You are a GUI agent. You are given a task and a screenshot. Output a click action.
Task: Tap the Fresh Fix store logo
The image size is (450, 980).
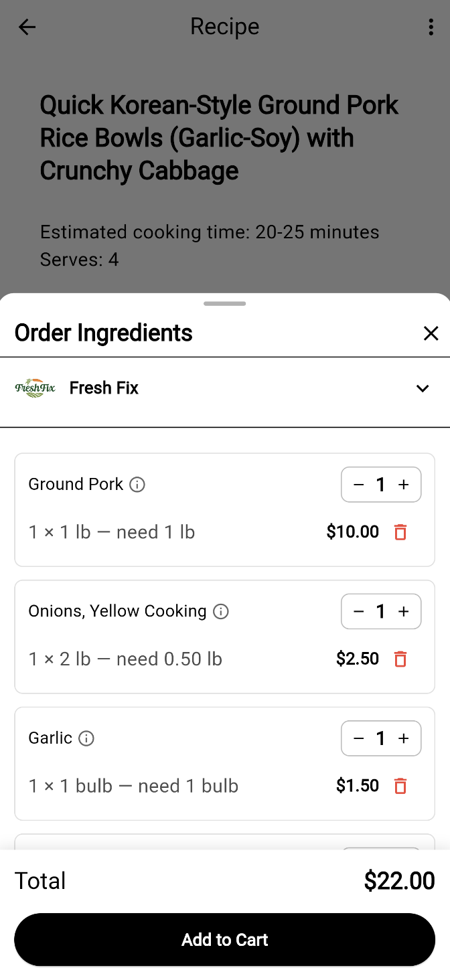point(35,388)
